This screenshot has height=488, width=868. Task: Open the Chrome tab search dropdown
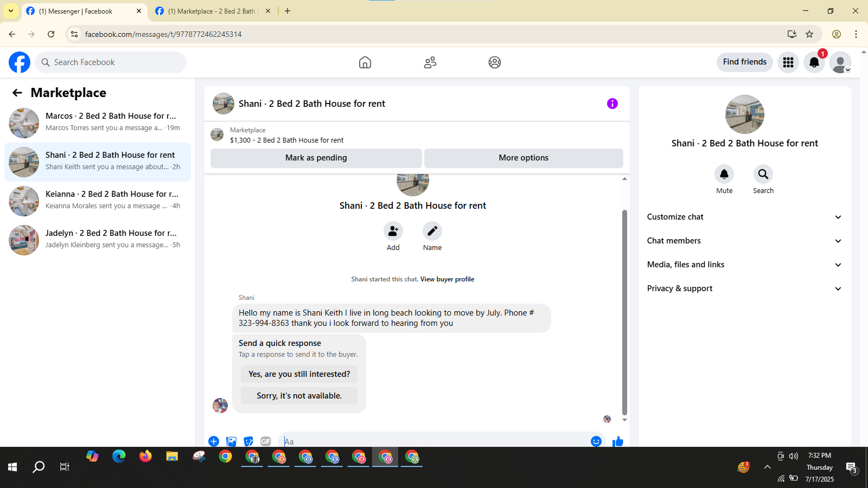click(x=11, y=11)
